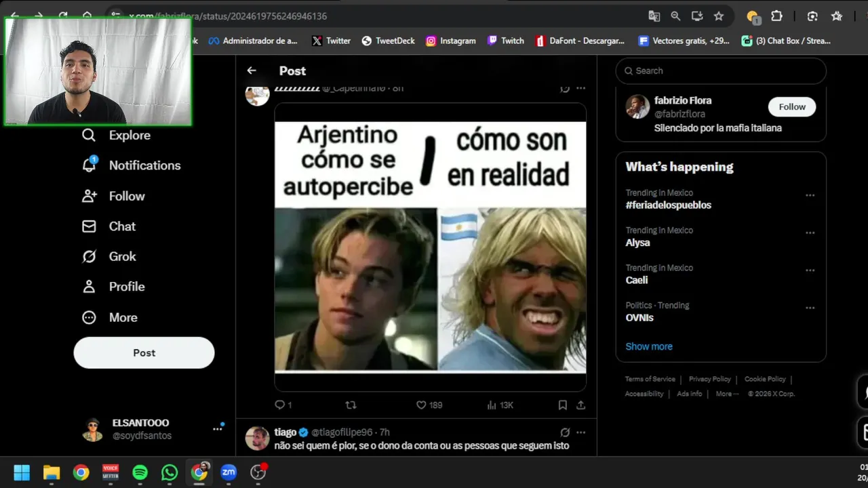Open options for the Caeli trend
Screen dimensions: 868x488
click(810, 270)
